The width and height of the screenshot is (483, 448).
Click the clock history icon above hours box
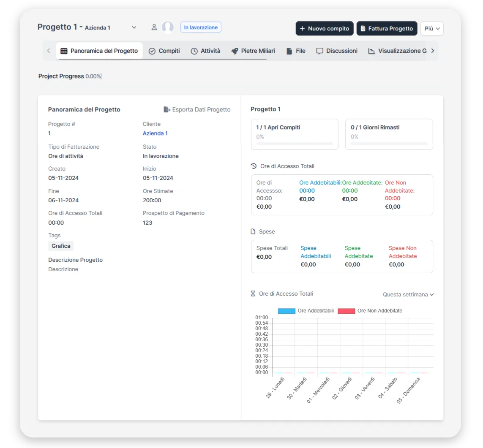tap(254, 166)
